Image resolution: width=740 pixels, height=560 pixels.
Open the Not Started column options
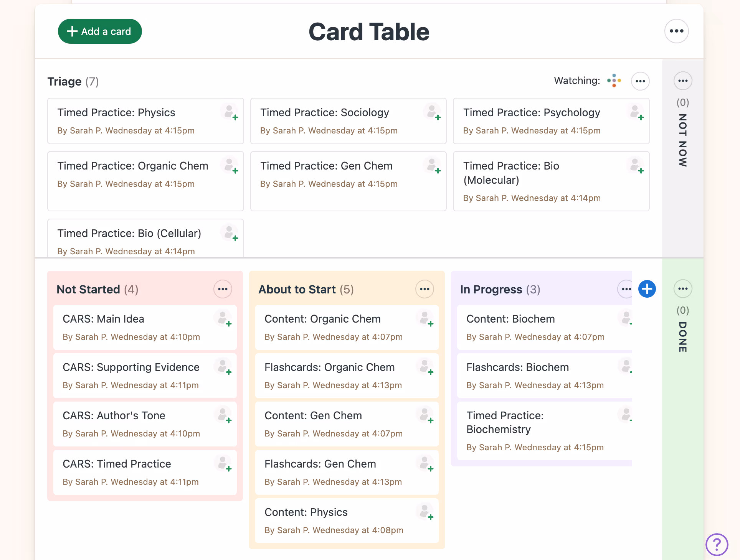coord(223,289)
